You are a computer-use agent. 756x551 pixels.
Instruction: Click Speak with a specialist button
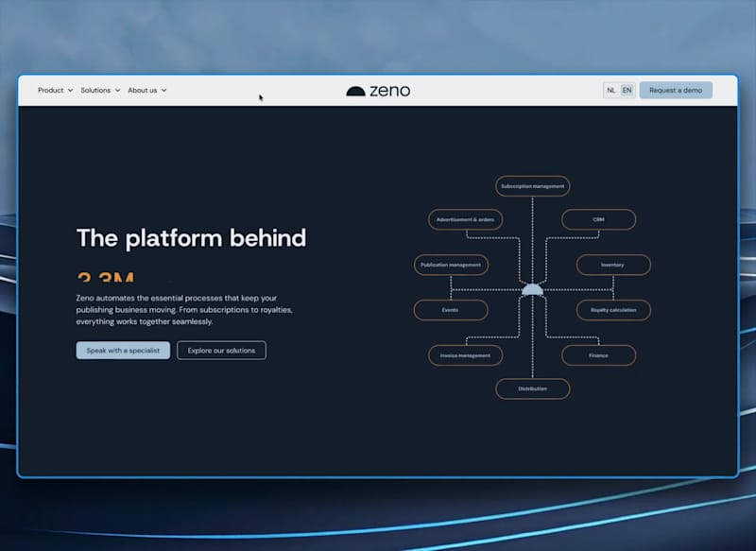coord(123,351)
